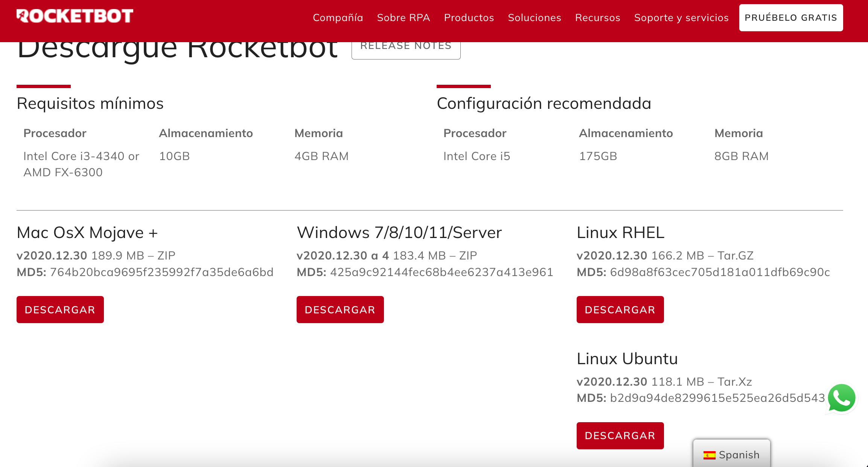Click the 183.4 MB – ZIP version line
868x467 pixels.
(387, 256)
